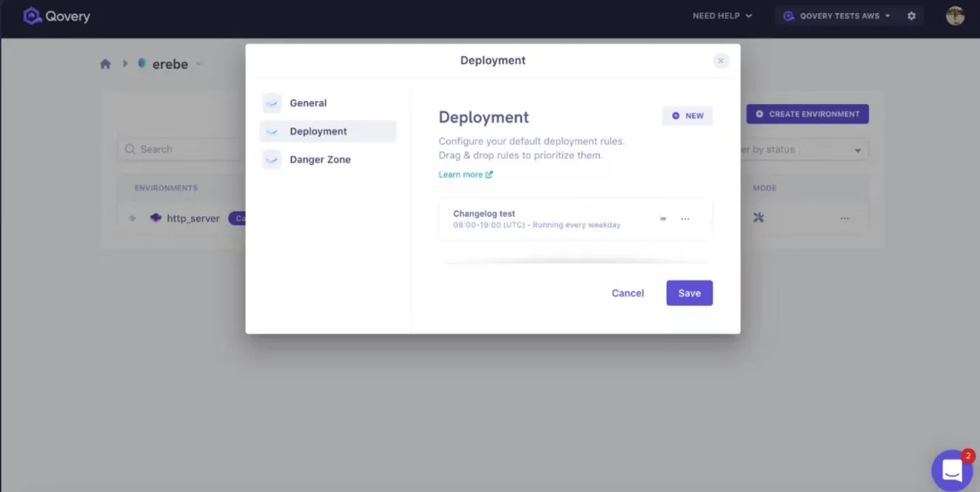Click the blue project icon next to erebe
Image resolution: width=980 pixels, height=492 pixels.
point(142,64)
